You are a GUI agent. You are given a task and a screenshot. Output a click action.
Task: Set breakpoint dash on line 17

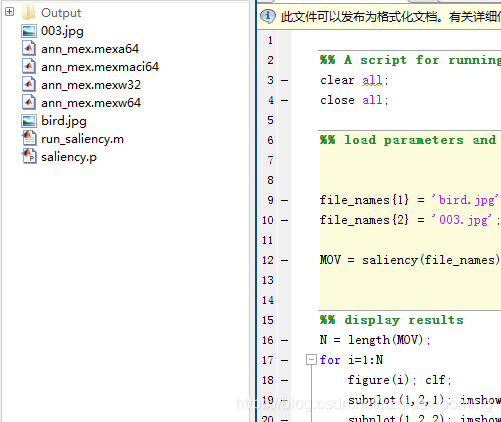point(284,360)
